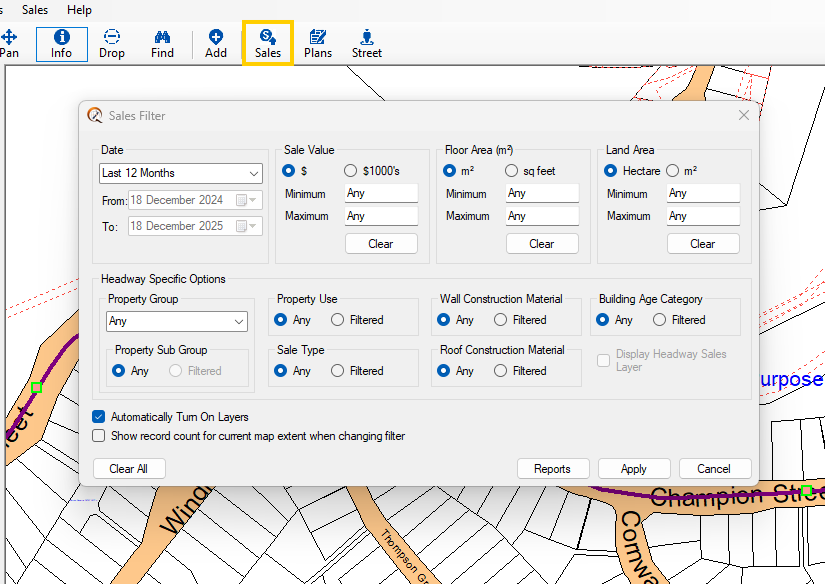Activate the Info tool
Viewport: 825px width, 584px height.
point(62,44)
